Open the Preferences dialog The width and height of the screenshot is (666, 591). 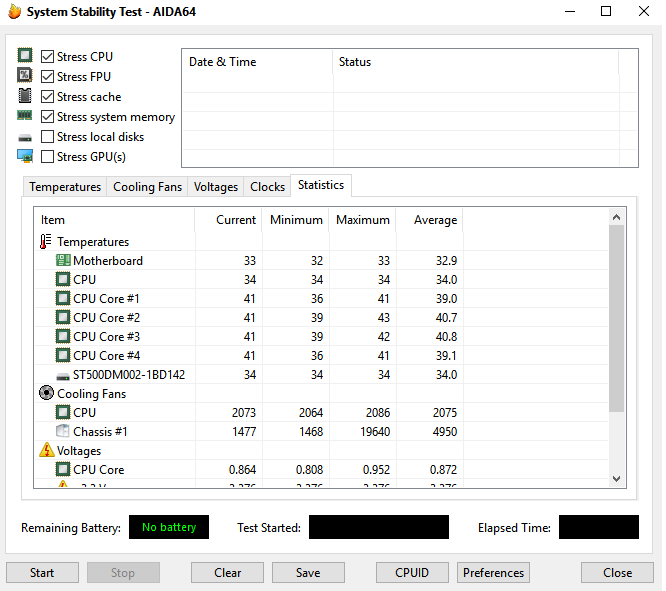493,573
